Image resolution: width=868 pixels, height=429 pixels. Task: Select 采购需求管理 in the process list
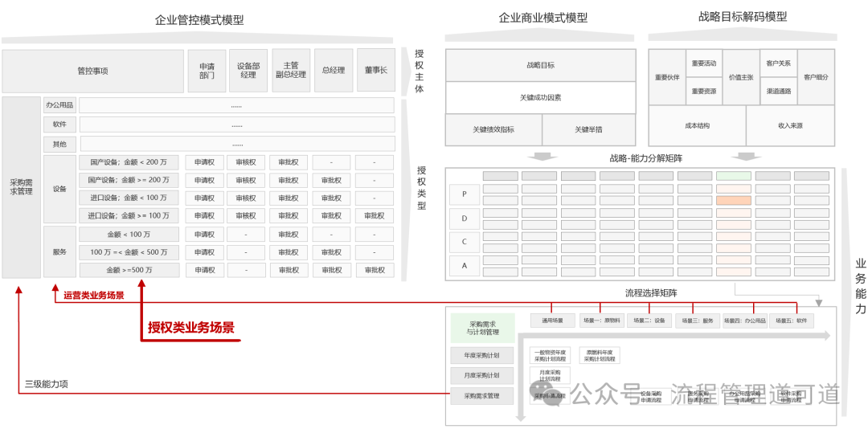(481, 395)
